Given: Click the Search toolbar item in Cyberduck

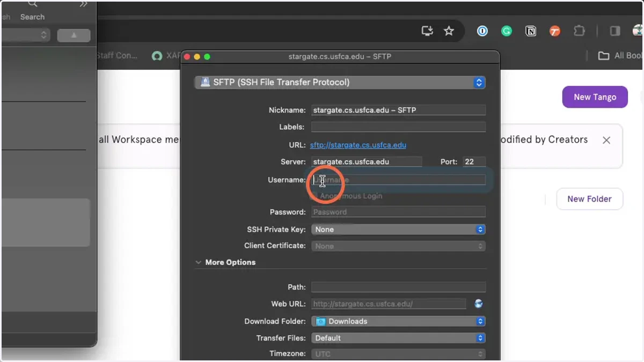Looking at the screenshot, I should coord(32,11).
